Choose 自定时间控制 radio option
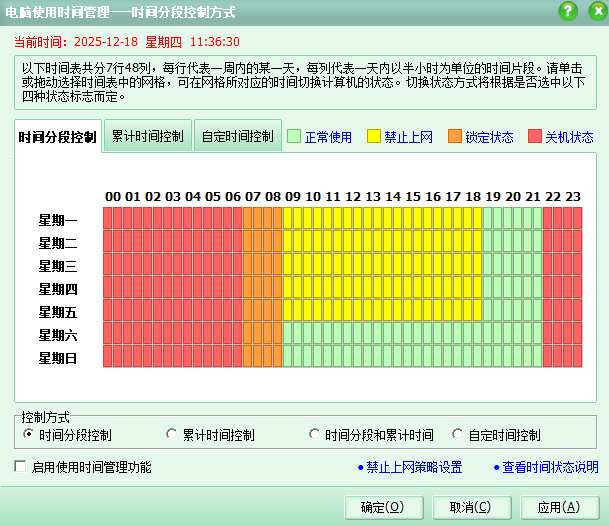 click(x=458, y=435)
